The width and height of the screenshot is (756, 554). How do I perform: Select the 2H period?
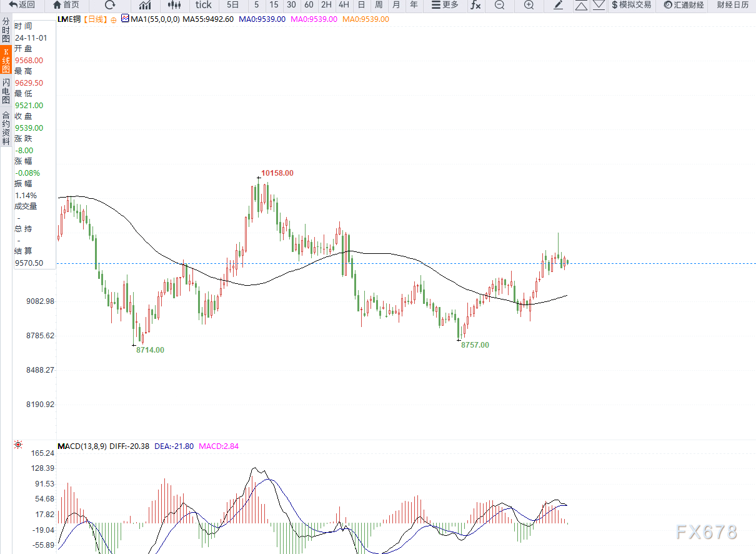[326, 5]
